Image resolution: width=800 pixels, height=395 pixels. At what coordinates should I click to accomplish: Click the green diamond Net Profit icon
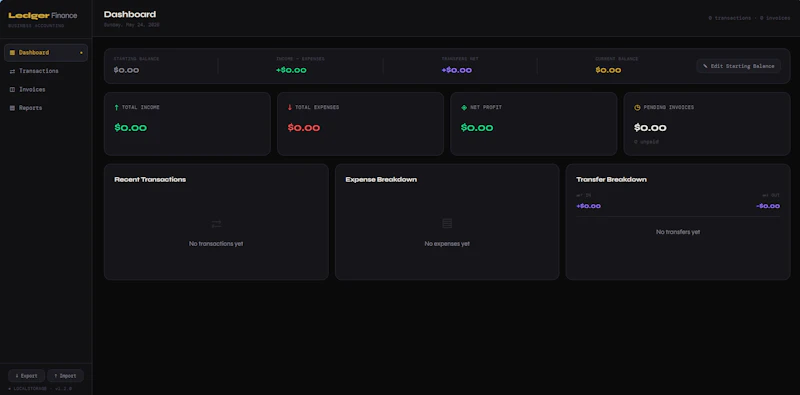[464, 108]
